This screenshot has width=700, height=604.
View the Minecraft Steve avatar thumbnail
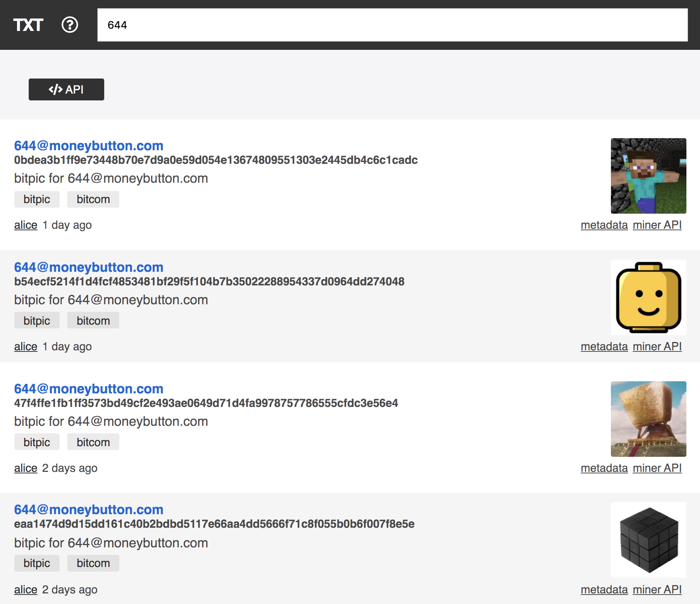(x=649, y=176)
